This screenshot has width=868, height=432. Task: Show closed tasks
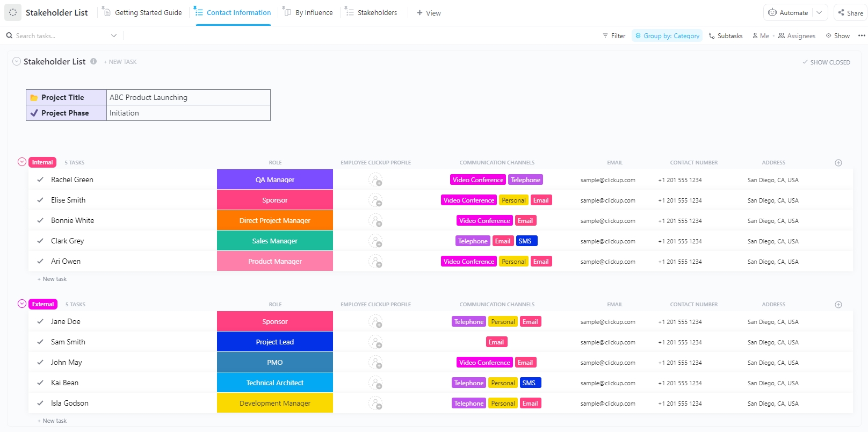click(826, 62)
